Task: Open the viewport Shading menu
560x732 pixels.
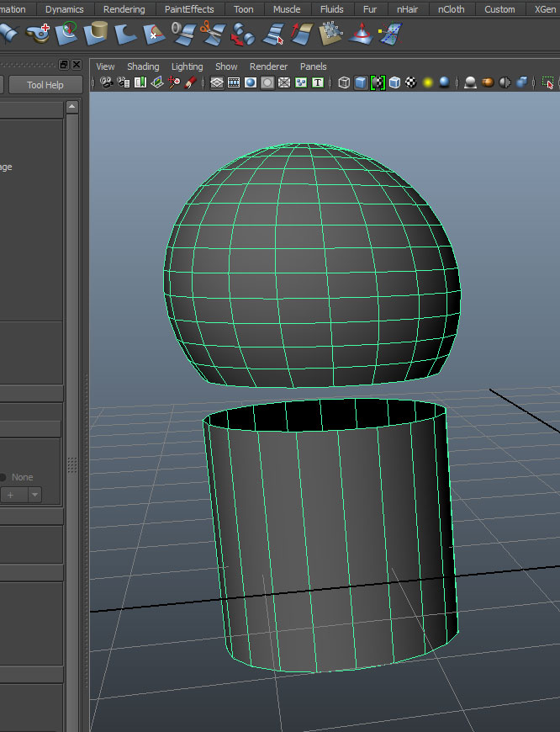Action: tap(143, 66)
